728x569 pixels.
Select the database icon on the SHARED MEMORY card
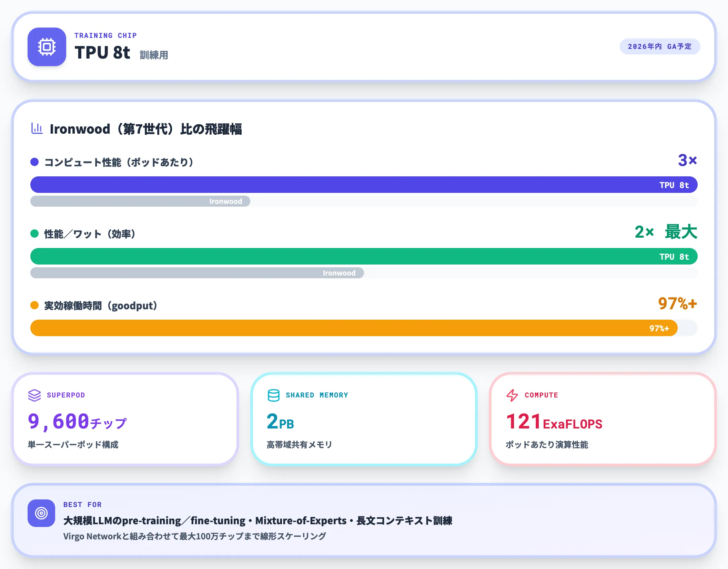272,395
